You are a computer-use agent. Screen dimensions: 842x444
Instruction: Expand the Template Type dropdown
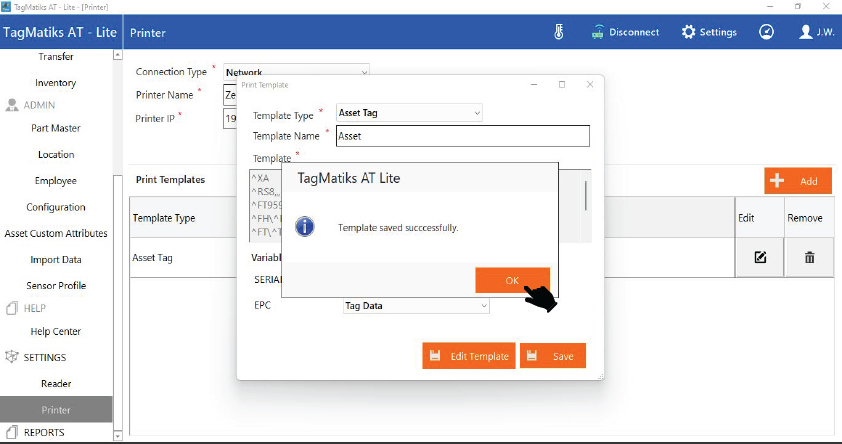coord(476,113)
